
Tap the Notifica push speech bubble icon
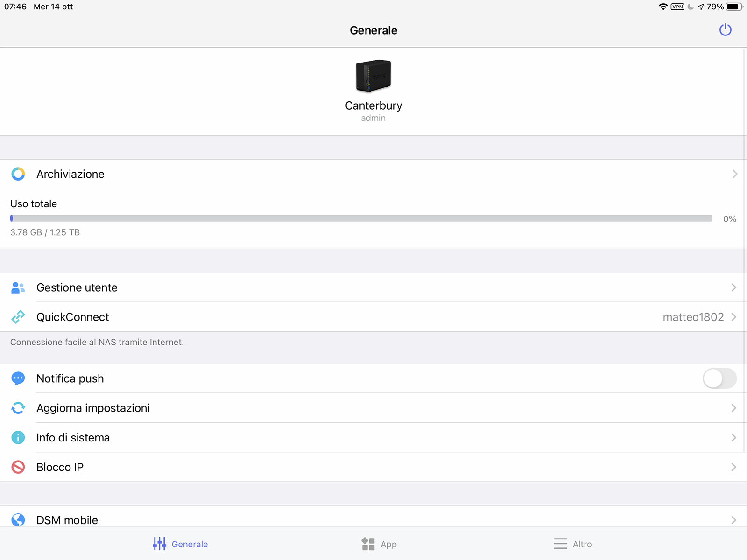18,378
